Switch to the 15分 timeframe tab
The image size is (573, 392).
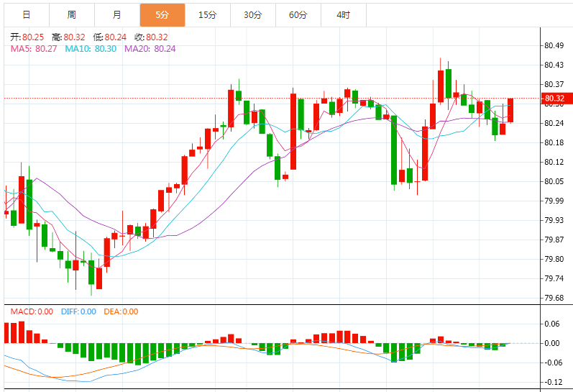[x=207, y=14]
